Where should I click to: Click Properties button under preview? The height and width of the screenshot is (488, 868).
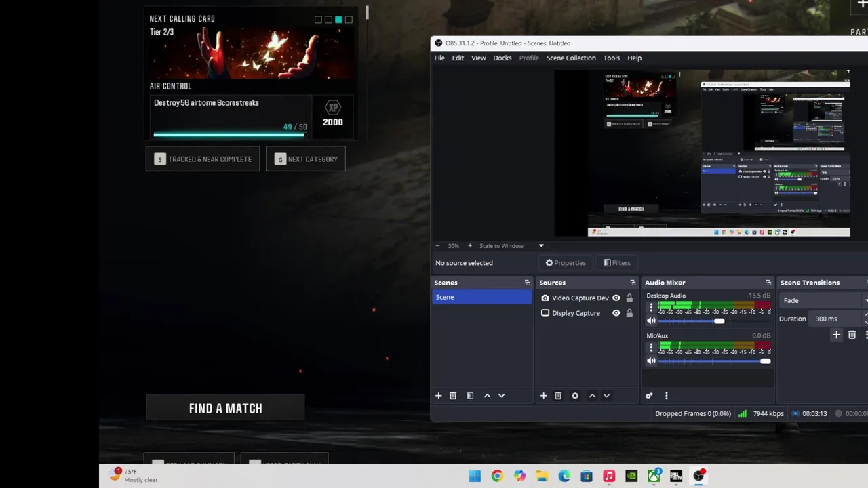point(565,263)
